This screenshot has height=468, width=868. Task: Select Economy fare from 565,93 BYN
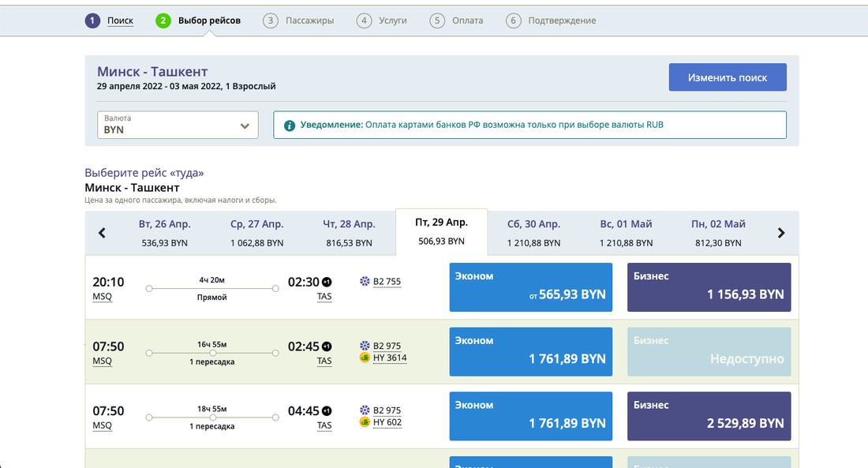530,287
